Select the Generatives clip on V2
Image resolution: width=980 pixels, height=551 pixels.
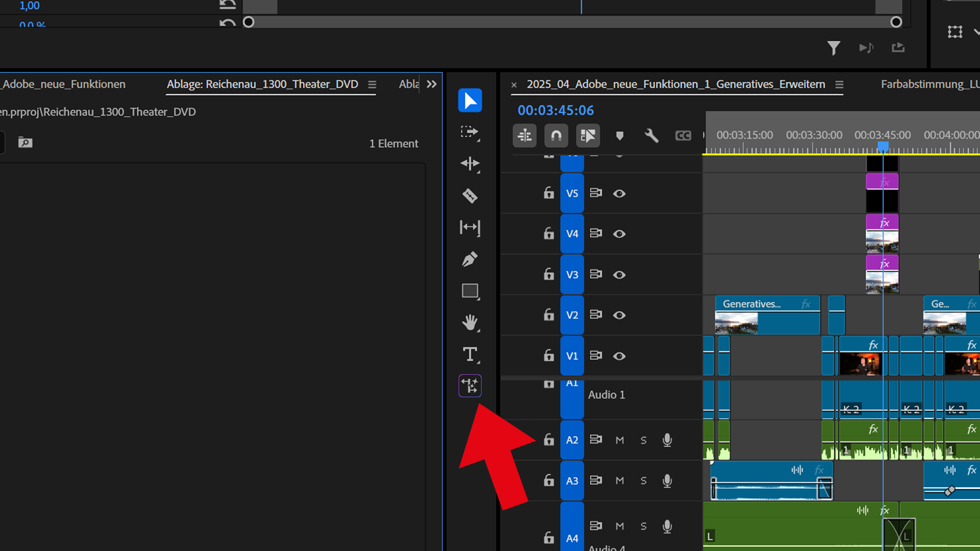click(767, 315)
